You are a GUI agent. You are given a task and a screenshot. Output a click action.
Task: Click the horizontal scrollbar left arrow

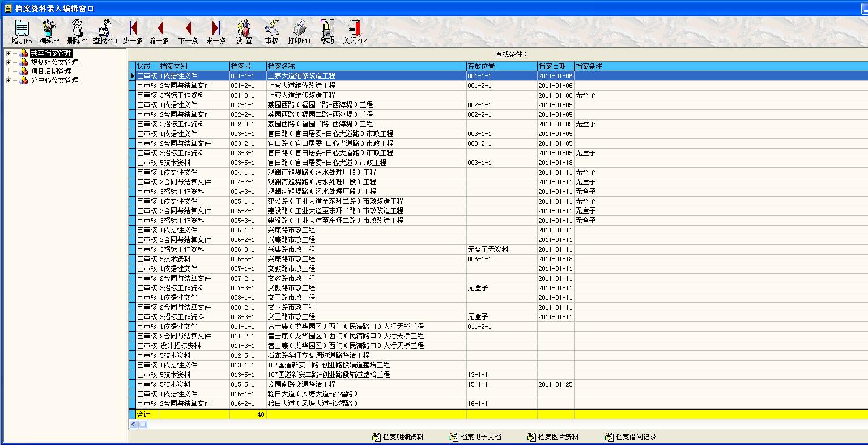pos(134,424)
